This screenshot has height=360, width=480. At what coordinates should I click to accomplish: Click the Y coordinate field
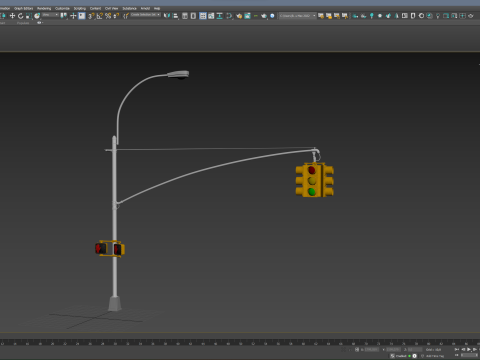(x=394, y=349)
